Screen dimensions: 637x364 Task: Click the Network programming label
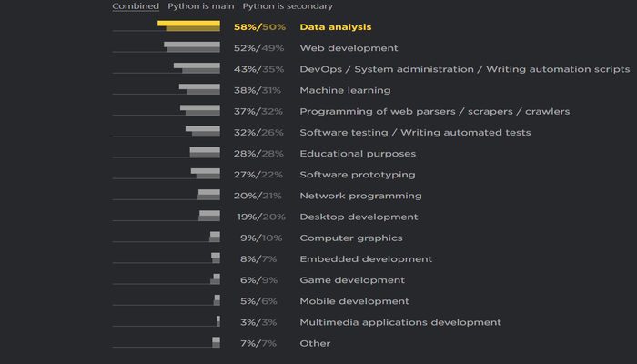click(x=360, y=196)
